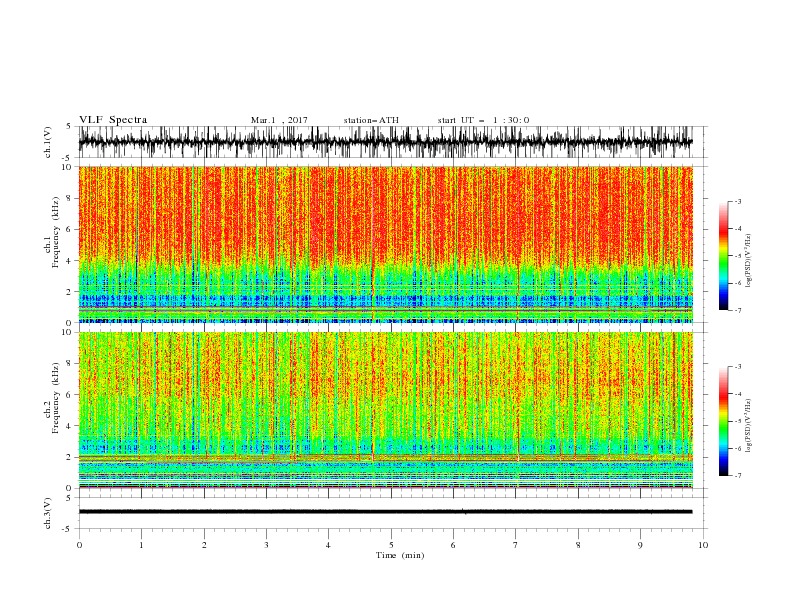Click the ch.3 flat waveform trace
Screen dimensions: 792x612
(x=385, y=512)
